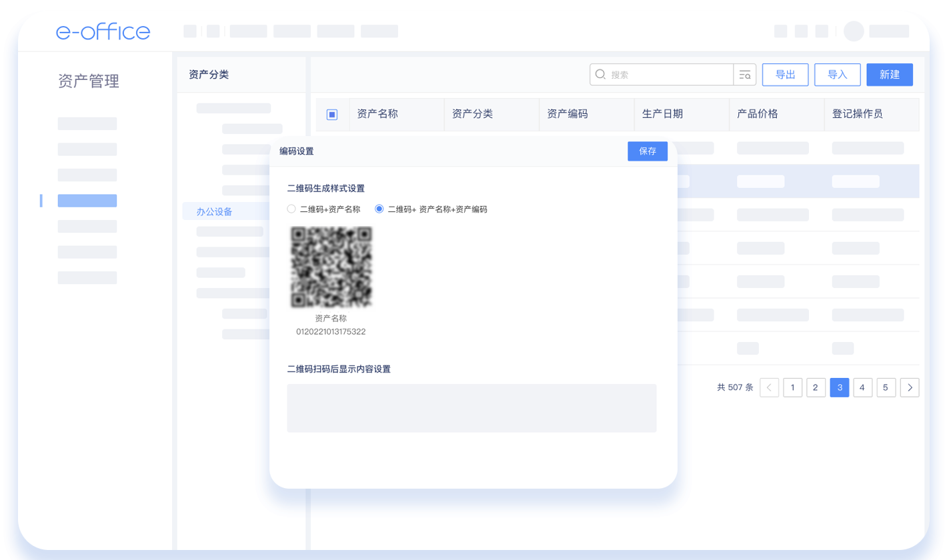947x560 pixels.
Task: Click the 新建 button
Action: tap(890, 75)
